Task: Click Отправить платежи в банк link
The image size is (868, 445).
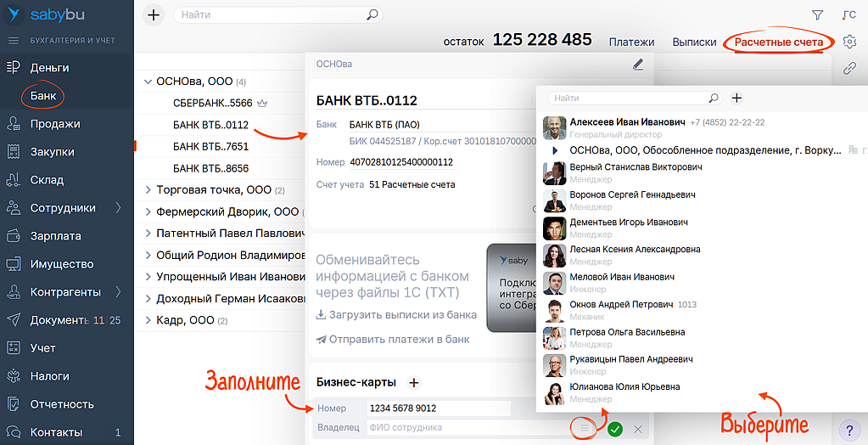Action: (392, 339)
